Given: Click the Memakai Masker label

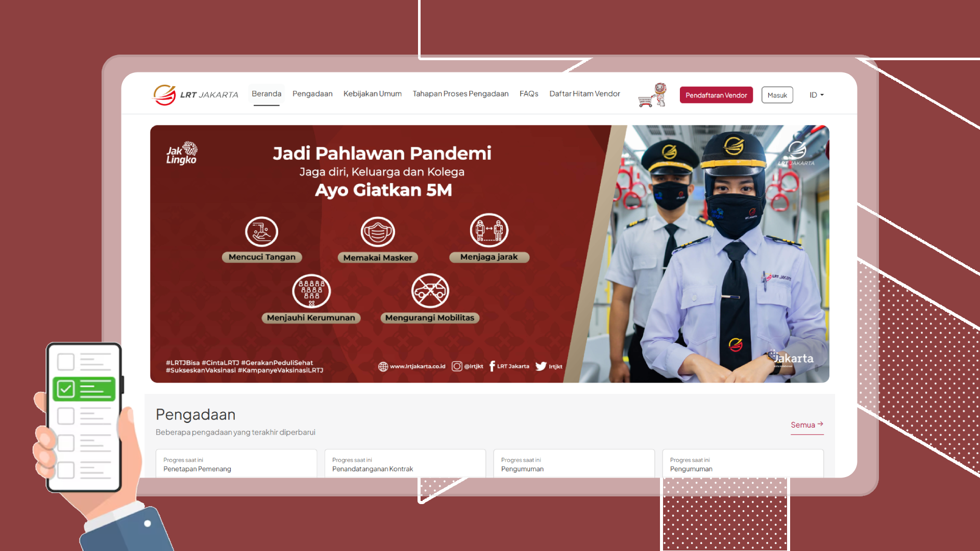Looking at the screenshot, I should (x=378, y=258).
